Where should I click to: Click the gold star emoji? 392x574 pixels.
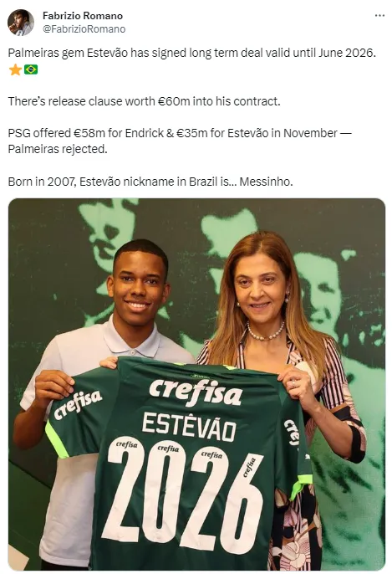coord(15,69)
